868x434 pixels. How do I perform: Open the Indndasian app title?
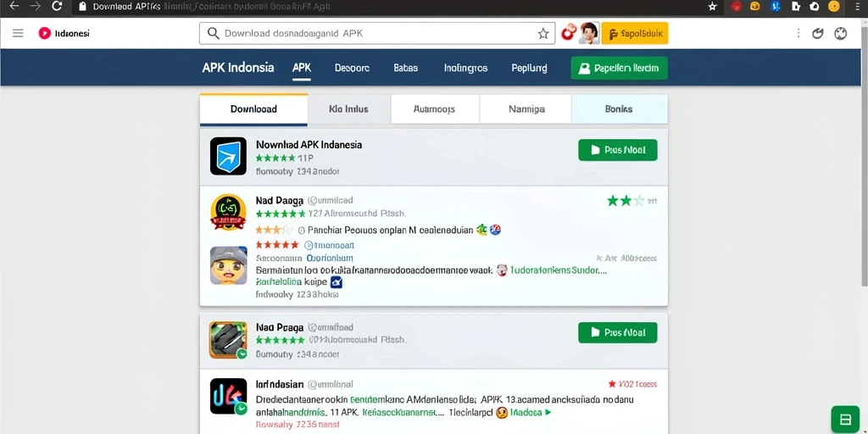280,384
